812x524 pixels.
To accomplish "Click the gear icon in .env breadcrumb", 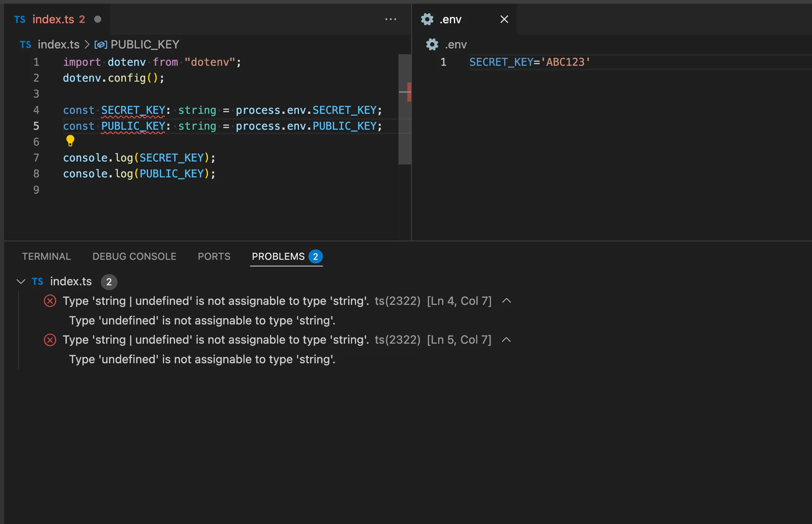I will (432, 45).
